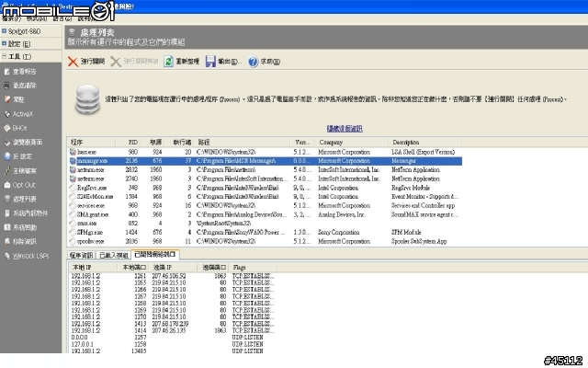588x368 pixels.
Task: Click the icon beside spoolsv.exe
Action: point(73,241)
